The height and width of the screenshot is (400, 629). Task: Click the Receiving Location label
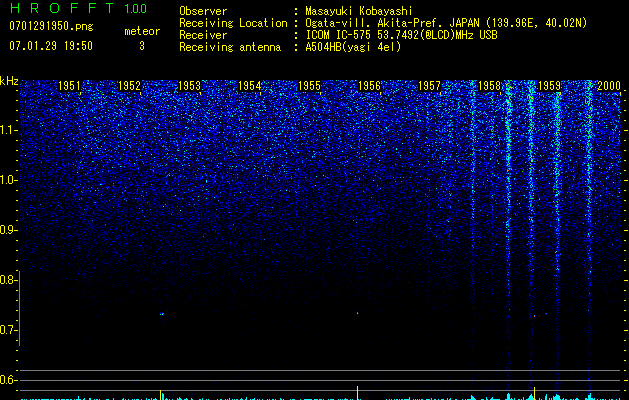(233, 23)
